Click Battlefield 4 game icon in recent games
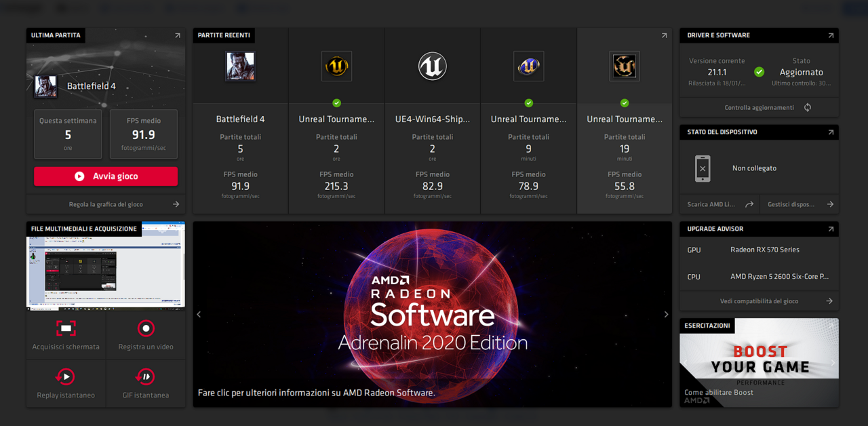Viewport: 868px width, 426px height. pos(240,66)
